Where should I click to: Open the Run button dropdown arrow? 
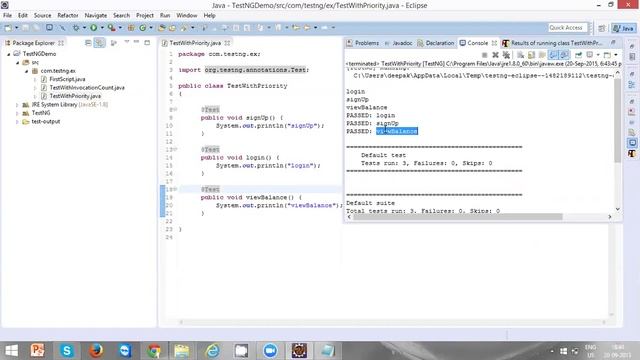[102, 28]
